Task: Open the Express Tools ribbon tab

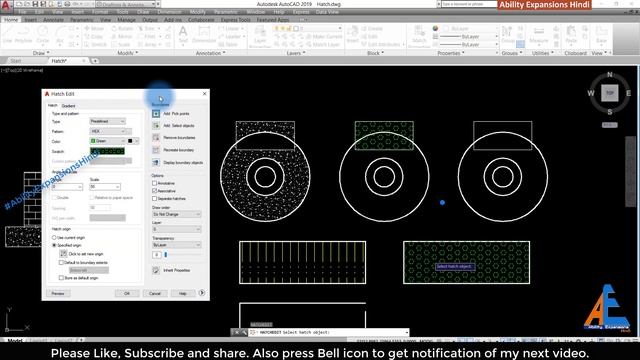Action: pos(236,20)
